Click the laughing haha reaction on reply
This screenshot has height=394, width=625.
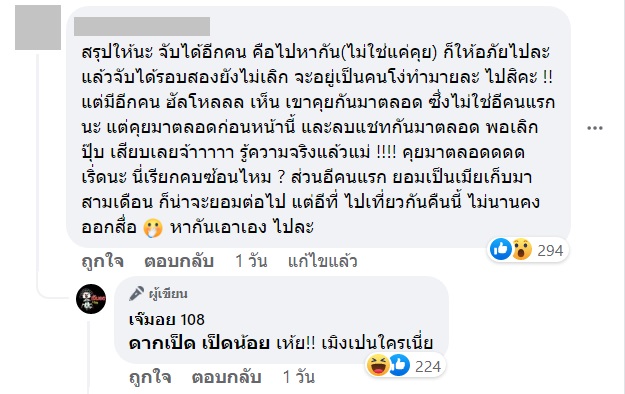coord(378,365)
